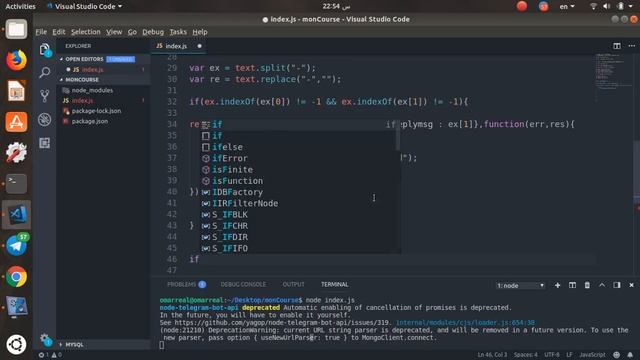Open the document viewer dock icon
This screenshot has width=640, height=360.
[16, 91]
